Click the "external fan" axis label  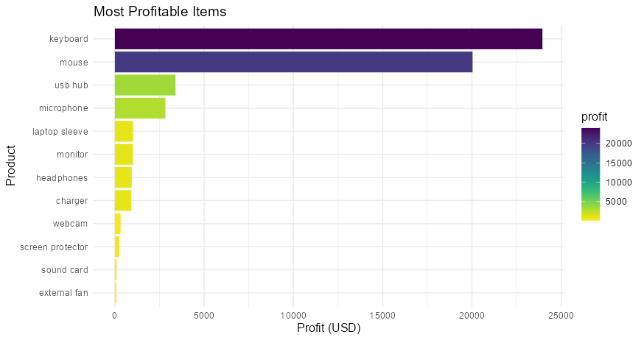point(63,293)
